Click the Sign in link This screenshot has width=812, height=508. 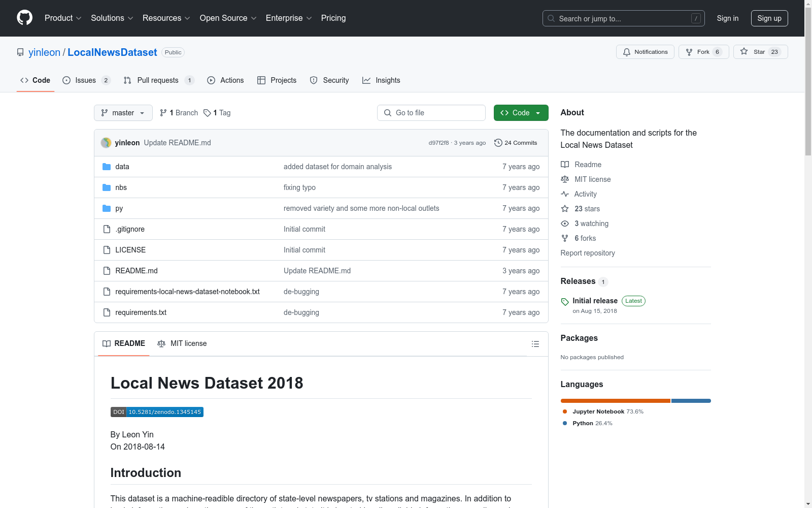(728, 18)
